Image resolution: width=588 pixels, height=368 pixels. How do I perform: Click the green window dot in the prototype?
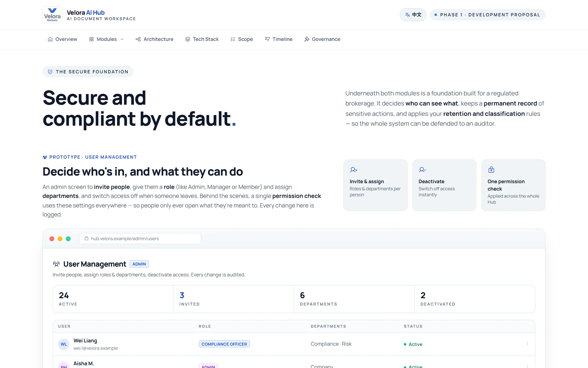tap(68, 239)
